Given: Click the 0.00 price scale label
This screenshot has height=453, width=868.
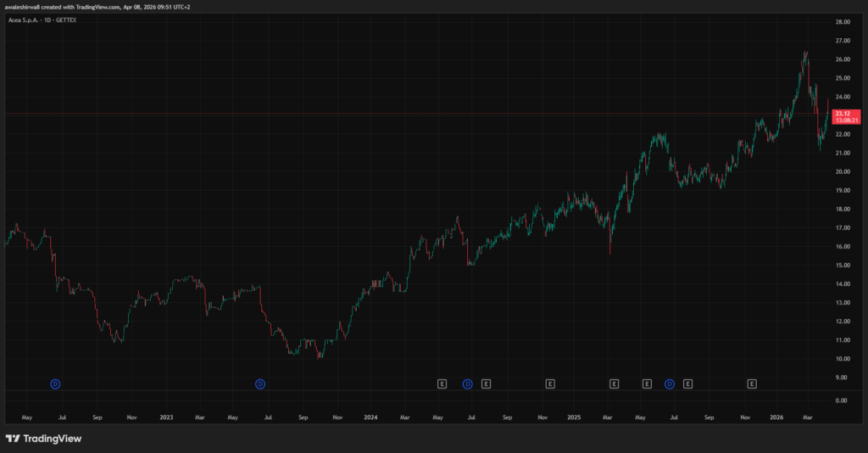Looking at the screenshot, I should [841, 400].
